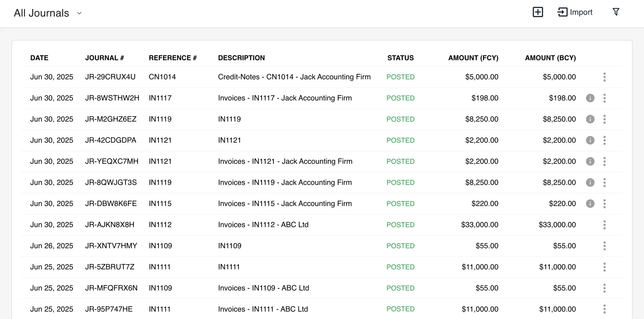This screenshot has height=319, width=644.
Task: View the info icon beside IN1115 amount
Action: (x=591, y=203)
